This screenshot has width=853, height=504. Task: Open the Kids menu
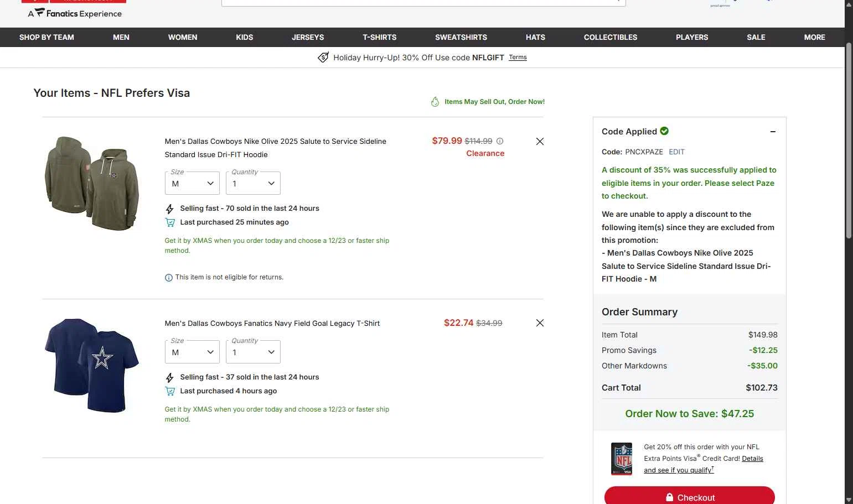pos(245,37)
